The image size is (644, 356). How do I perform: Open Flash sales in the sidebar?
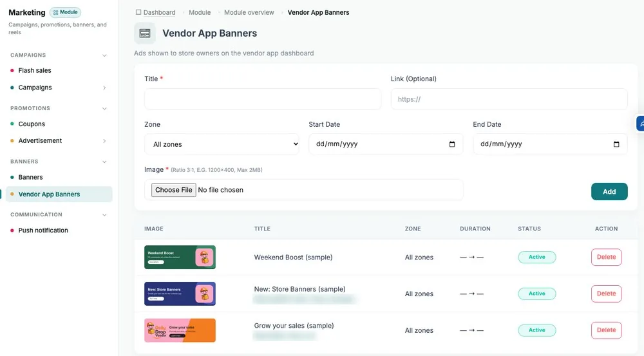pos(35,71)
